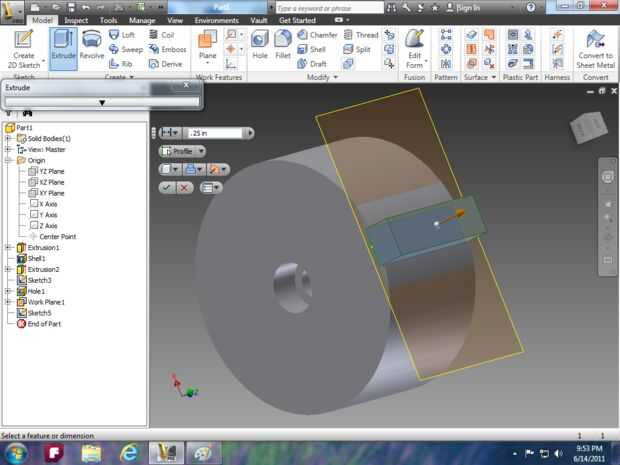Switch to the Model tab
The width and height of the screenshot is (620, 465).
(x=42, y=20)
